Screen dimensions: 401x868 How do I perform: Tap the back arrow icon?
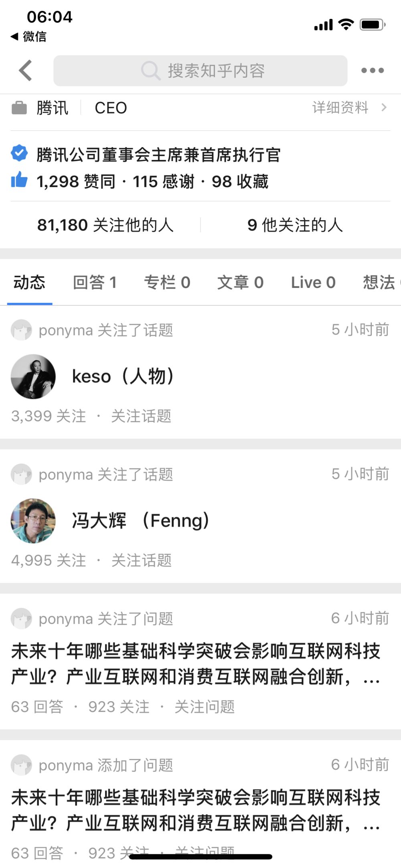click(25, 71)
